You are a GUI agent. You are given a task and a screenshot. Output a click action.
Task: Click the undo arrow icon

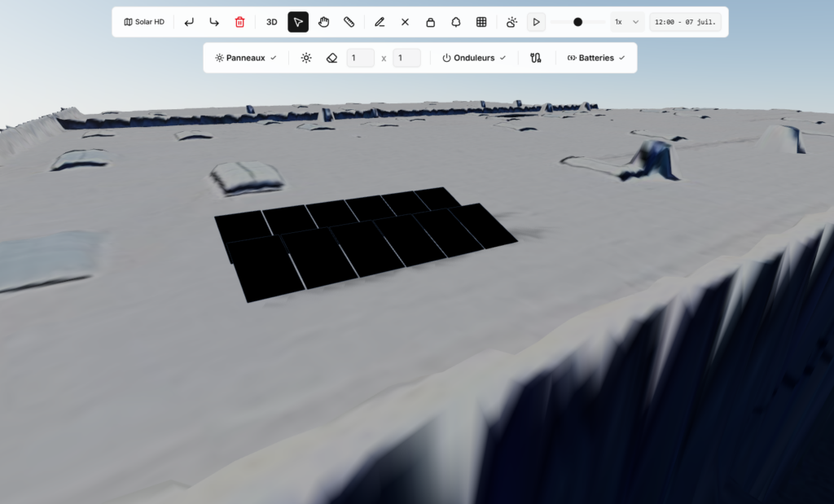(189, 22)
